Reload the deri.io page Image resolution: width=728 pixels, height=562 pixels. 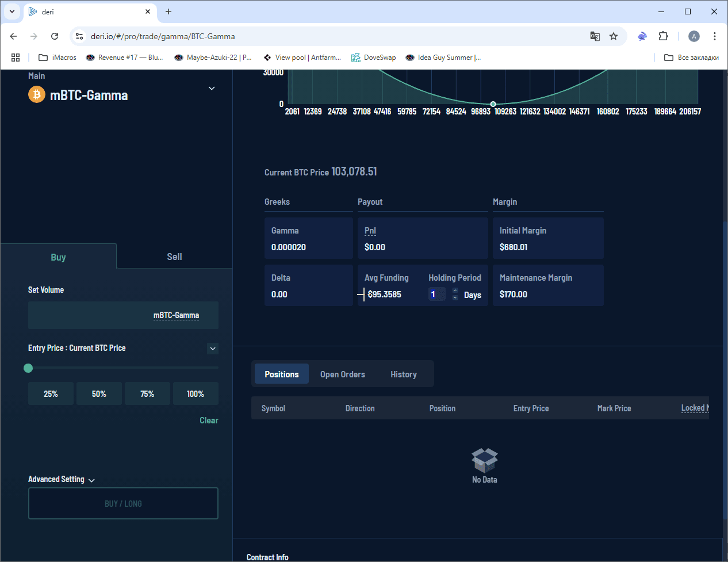[x=55, y=36]
